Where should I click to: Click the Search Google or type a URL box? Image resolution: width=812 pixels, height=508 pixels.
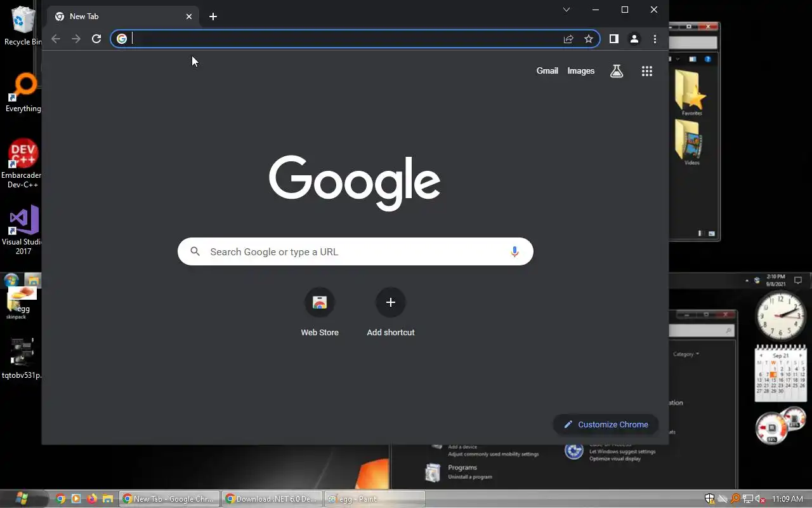click(355, 251)
